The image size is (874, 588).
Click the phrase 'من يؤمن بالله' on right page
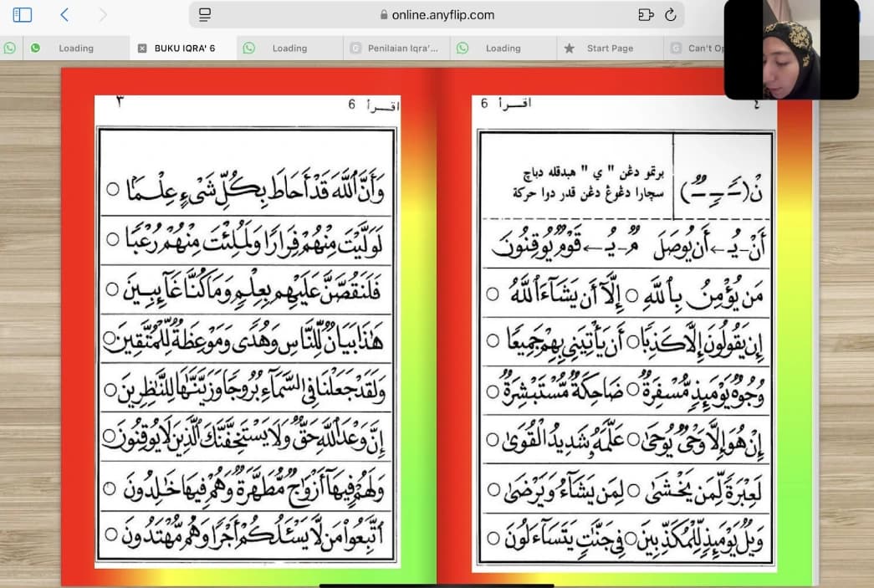tap(703, 294)
